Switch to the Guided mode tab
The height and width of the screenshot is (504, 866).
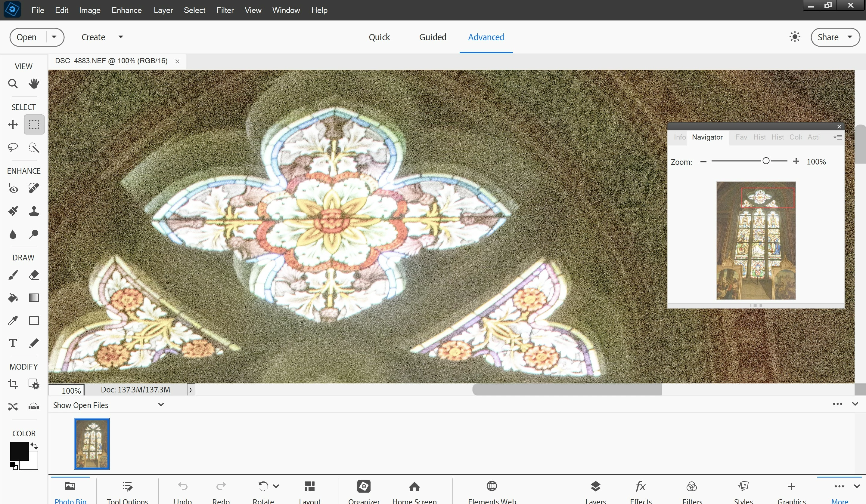tap(432, 37)
